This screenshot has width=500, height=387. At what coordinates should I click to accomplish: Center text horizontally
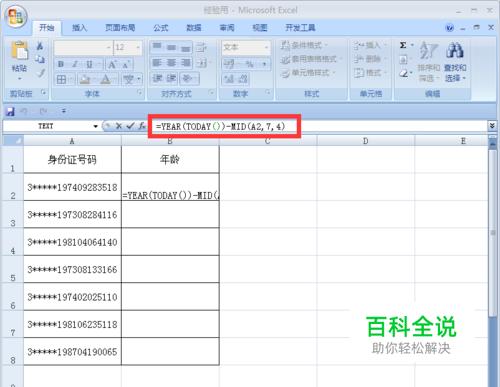(x=171, y=63)
